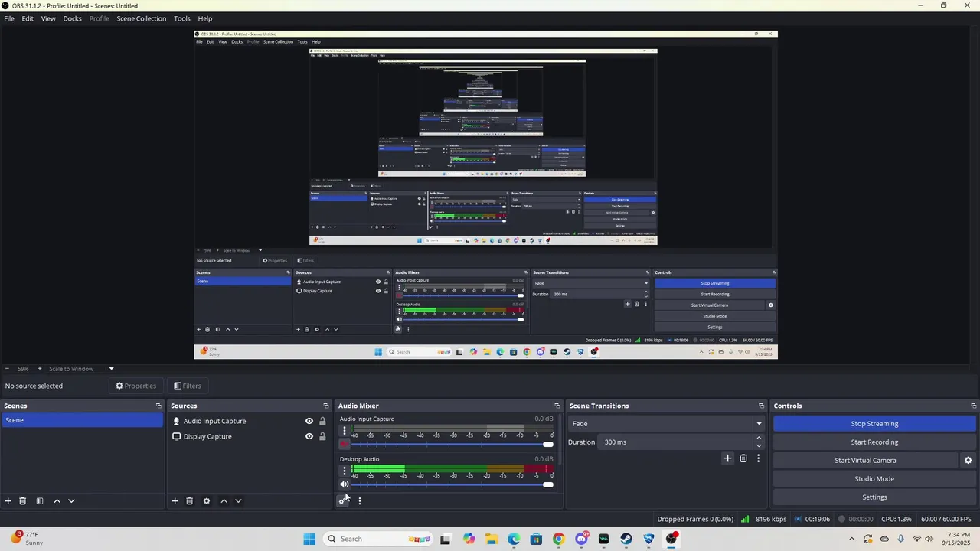
Task: Open Scene Collection menu
Action: pos(142,18)
